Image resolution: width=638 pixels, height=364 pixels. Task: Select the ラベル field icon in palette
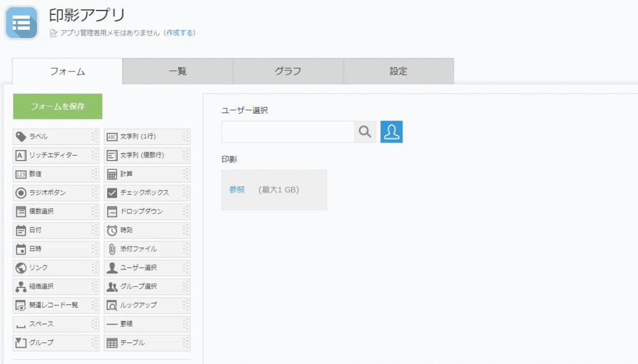point(21,136)
